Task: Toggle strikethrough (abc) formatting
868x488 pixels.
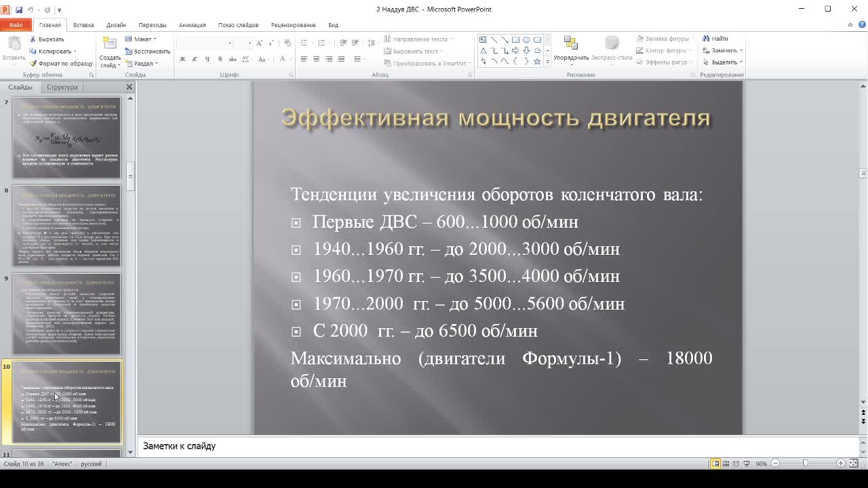Action: point(234,59)
